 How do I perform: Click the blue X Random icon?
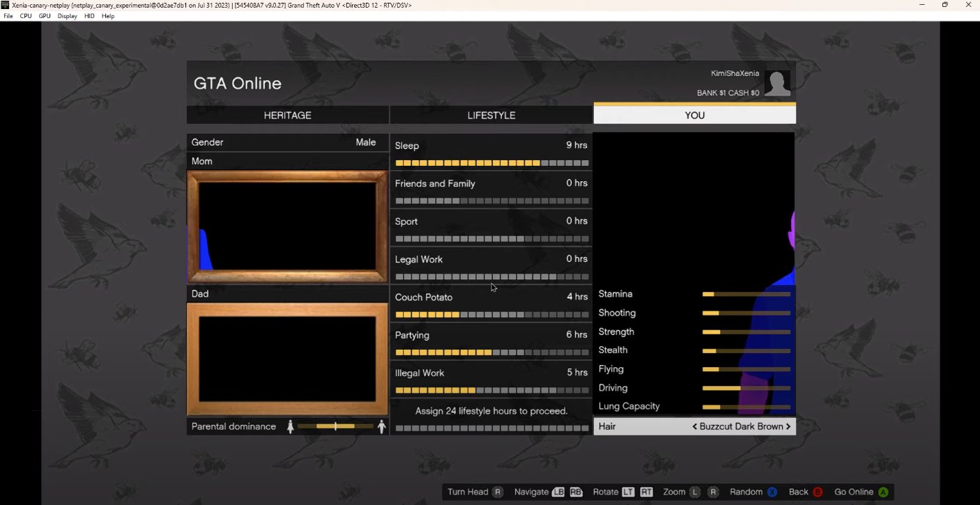tap(772, 492)
